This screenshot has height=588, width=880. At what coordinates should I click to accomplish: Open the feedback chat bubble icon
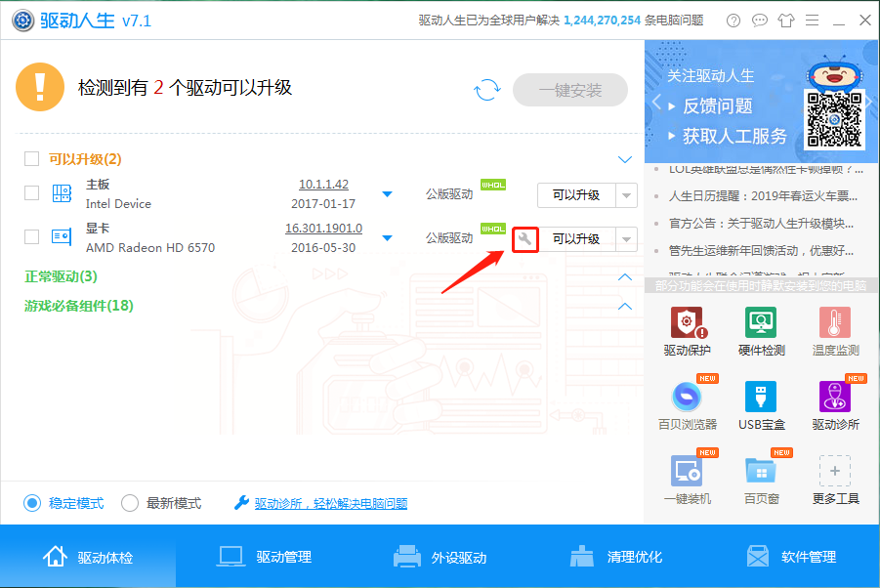tap(759, 21)
